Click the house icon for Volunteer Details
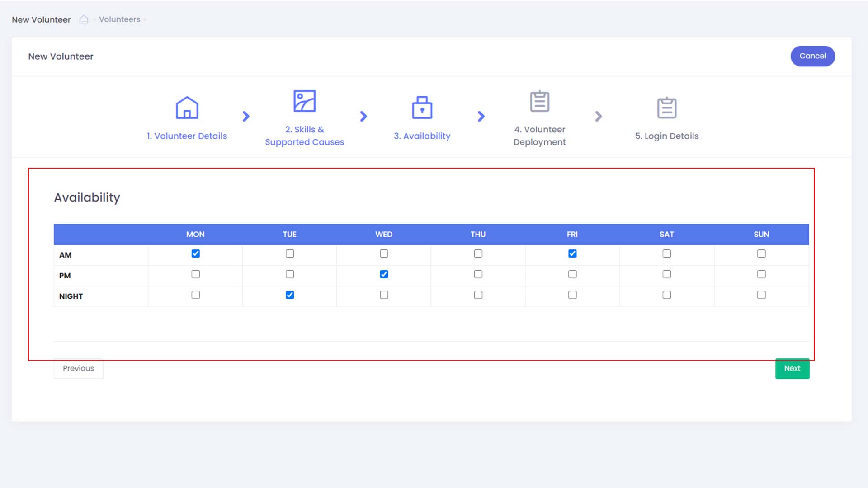The image size is (868, 488). (x=187, y=108)
